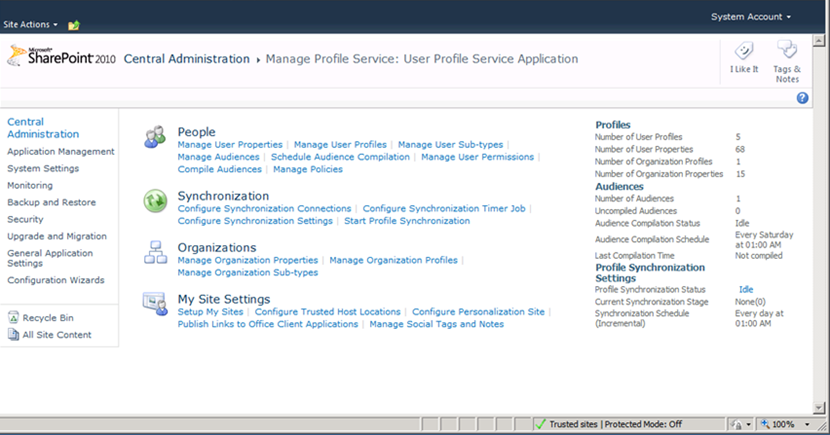Open Manage Organization Properties
Viewport: 830px width, 435px height.
[248, 260]
